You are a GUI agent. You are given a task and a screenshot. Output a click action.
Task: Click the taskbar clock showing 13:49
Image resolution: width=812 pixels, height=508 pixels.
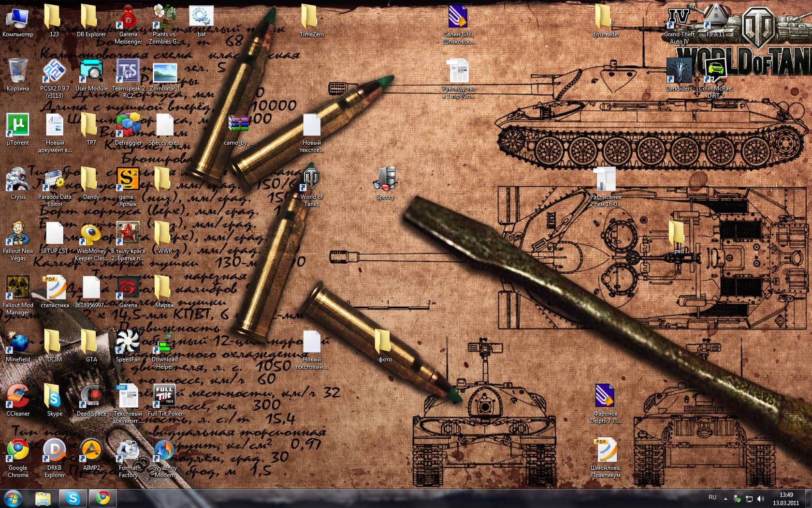click(x=786, y=499)
